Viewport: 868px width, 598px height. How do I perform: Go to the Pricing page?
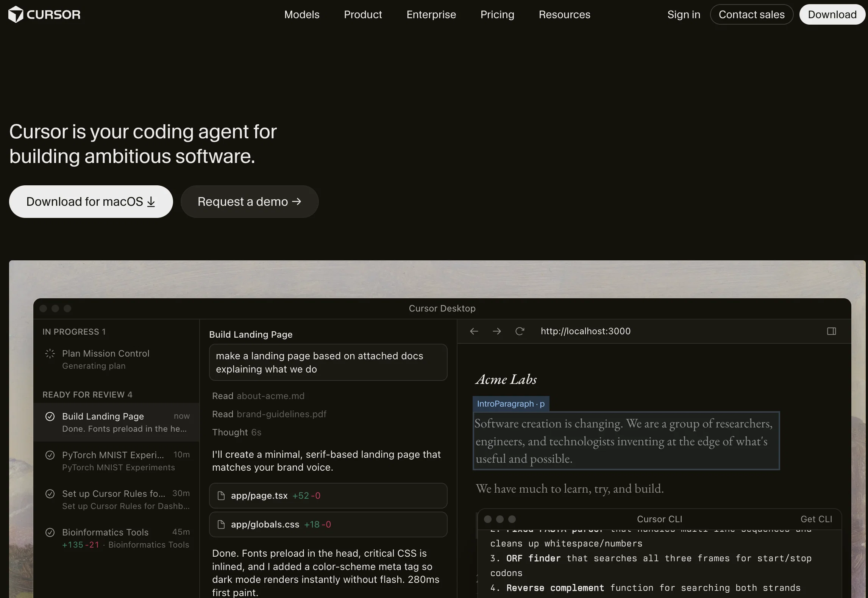(497, 14)
